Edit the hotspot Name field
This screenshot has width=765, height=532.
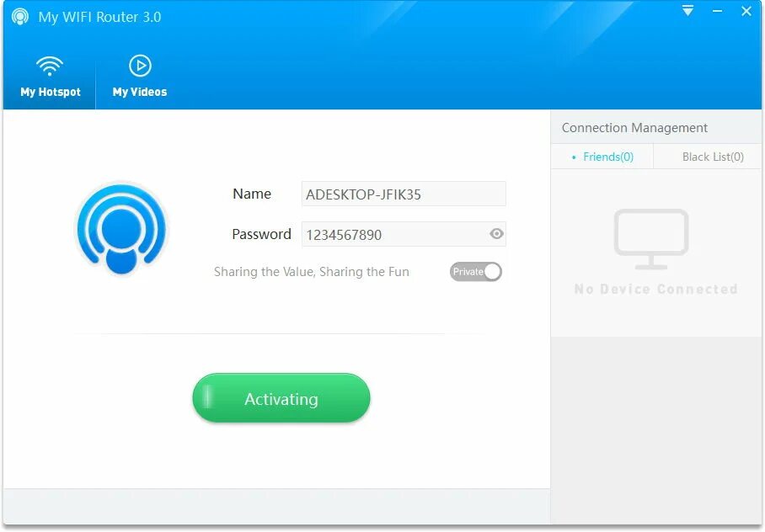pos(404,194)
